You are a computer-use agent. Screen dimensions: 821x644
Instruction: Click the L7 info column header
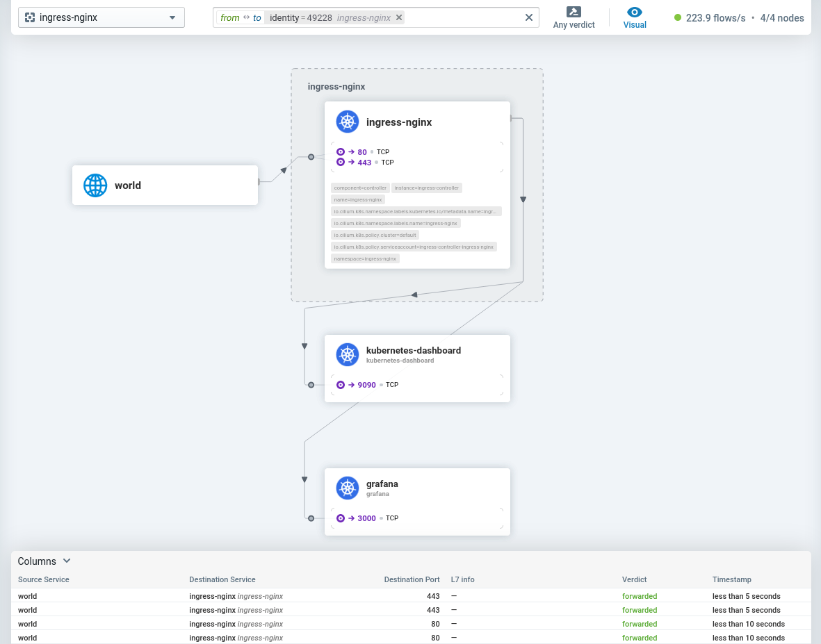click(463, 579)
